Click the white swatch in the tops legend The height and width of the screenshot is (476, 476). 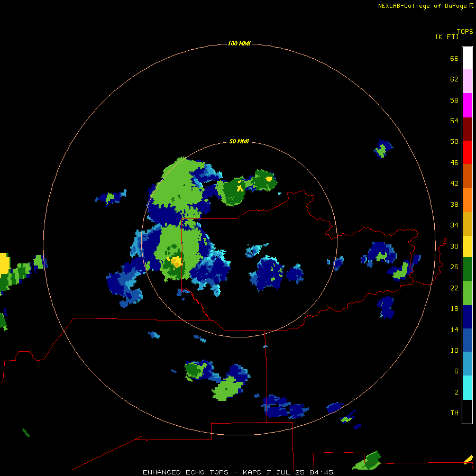tap(467, 58)
